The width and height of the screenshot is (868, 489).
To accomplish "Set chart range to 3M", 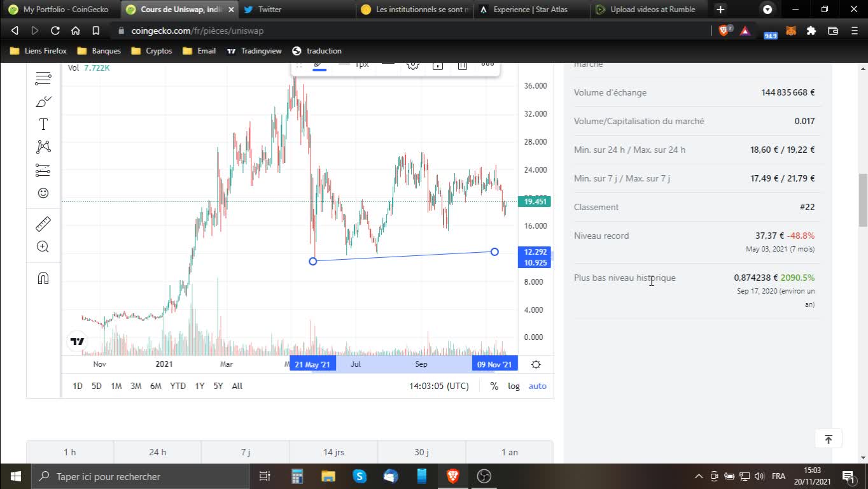I will [136, 386].
